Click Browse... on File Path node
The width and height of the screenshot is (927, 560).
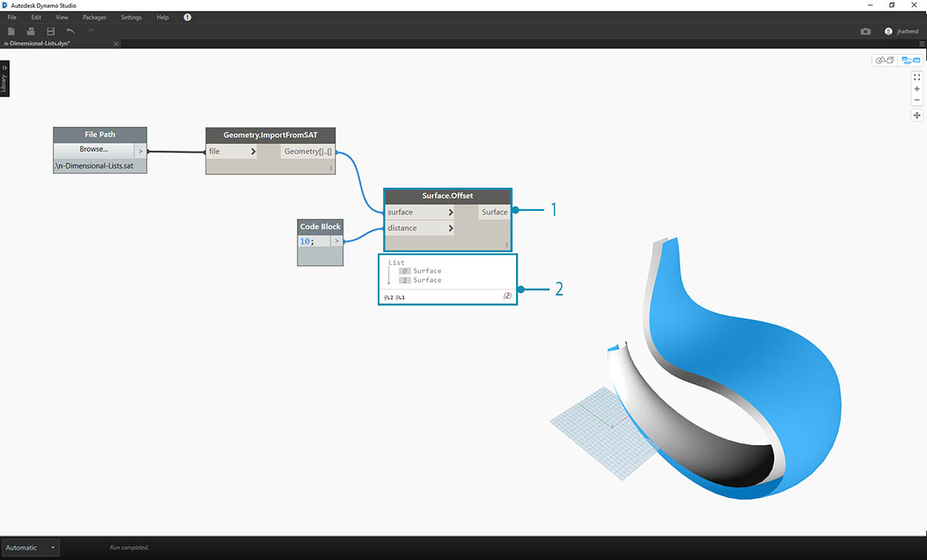click(93, 150)
